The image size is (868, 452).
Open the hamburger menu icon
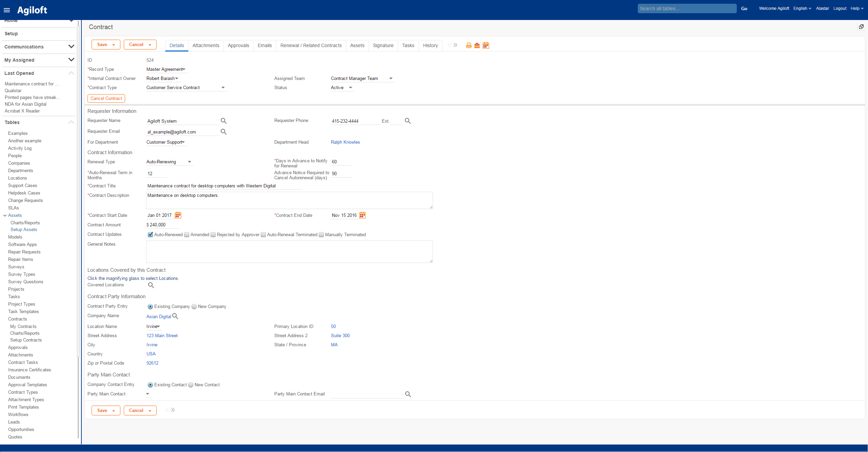(7, 10)
